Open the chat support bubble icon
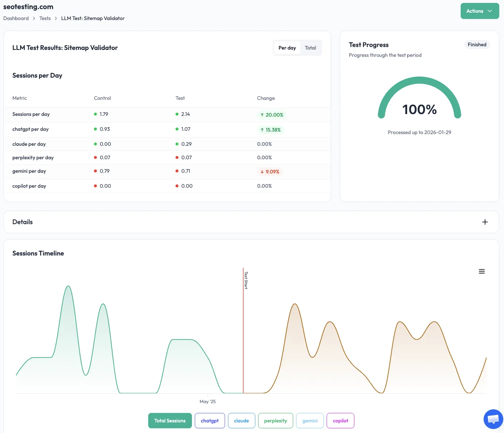Screen dimensions: 504x433 pos(493,419)
